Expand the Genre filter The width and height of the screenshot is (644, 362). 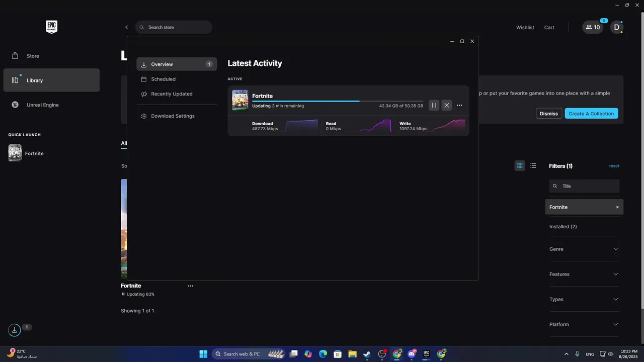tap(584, 249)
